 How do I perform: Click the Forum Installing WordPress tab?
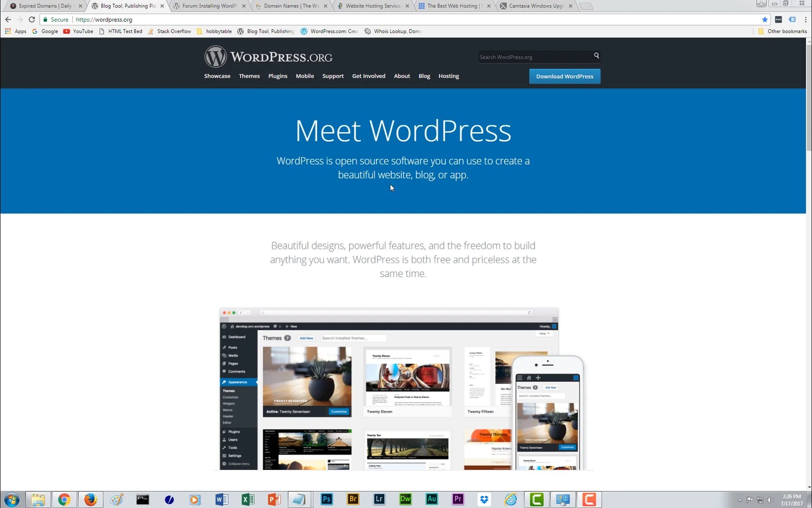208,6
